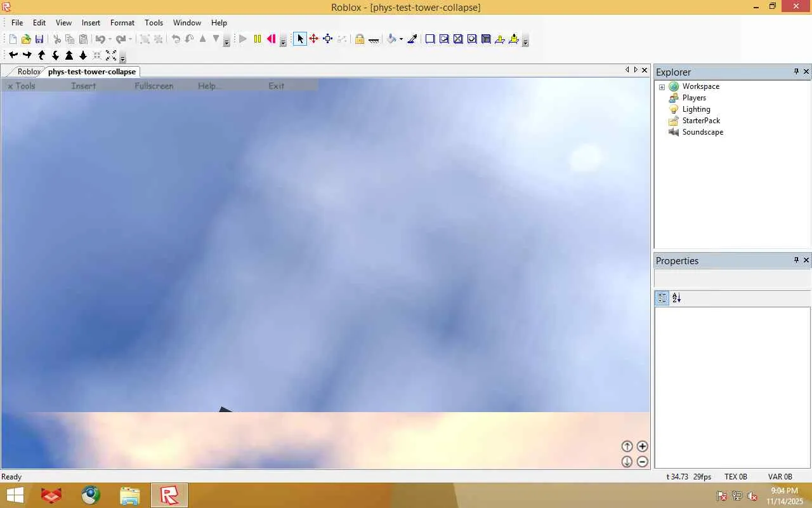This screenshot has height=508, width=812.
Task: Click the in-game Exit button
Action: pos(276,86)
